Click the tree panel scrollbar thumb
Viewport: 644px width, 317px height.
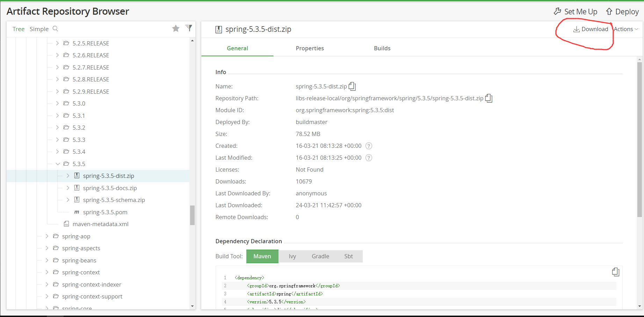click(192, 215)
